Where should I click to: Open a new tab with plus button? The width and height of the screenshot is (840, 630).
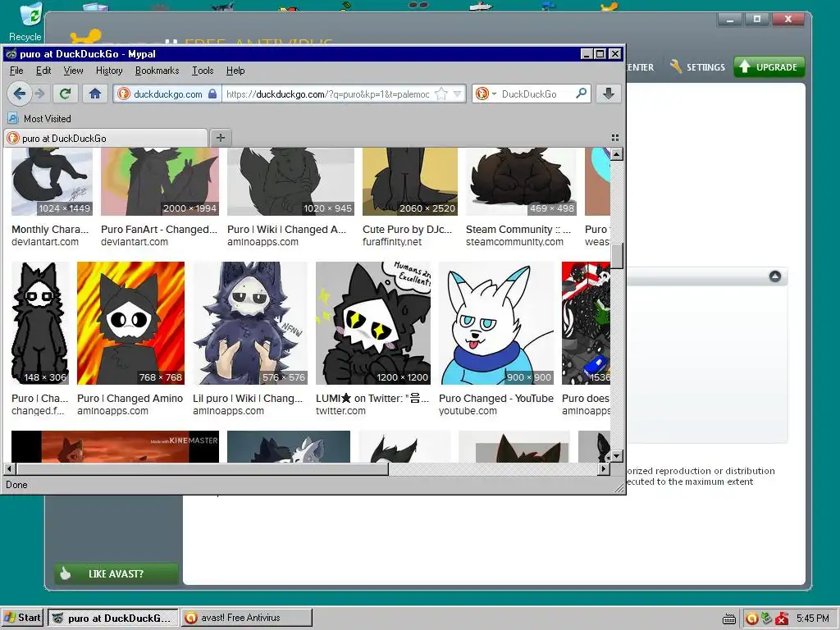click(x=220, y=138)
